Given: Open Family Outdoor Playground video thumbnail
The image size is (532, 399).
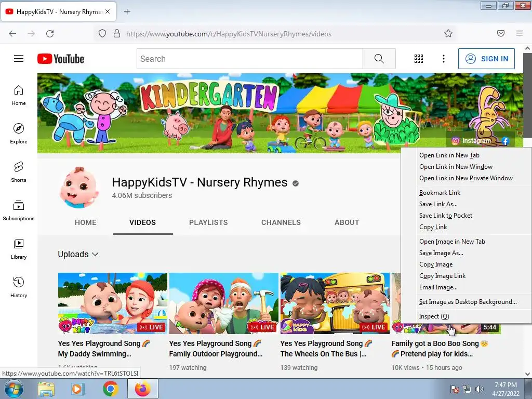Looking at the screenshot, I should tap(224, 303).
